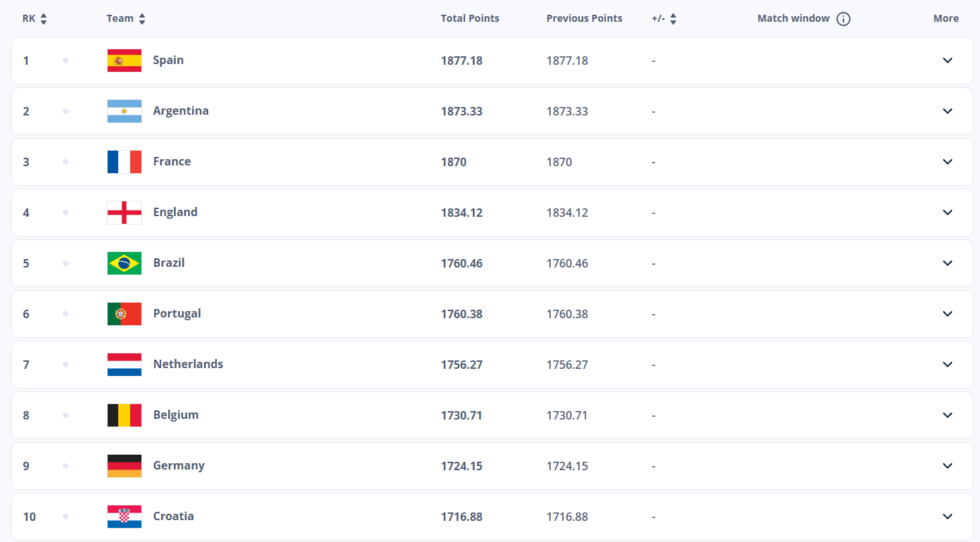Sort by +/- column arrows
Image resolution: width=980 pixels, height=542 pixels.
click(x=673, y=19)
